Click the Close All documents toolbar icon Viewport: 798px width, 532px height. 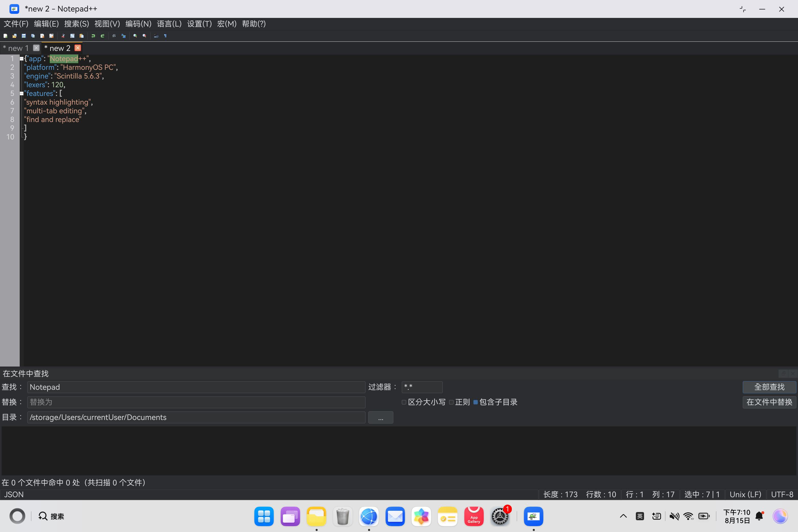pyautogui.click(x=51, y=36)
